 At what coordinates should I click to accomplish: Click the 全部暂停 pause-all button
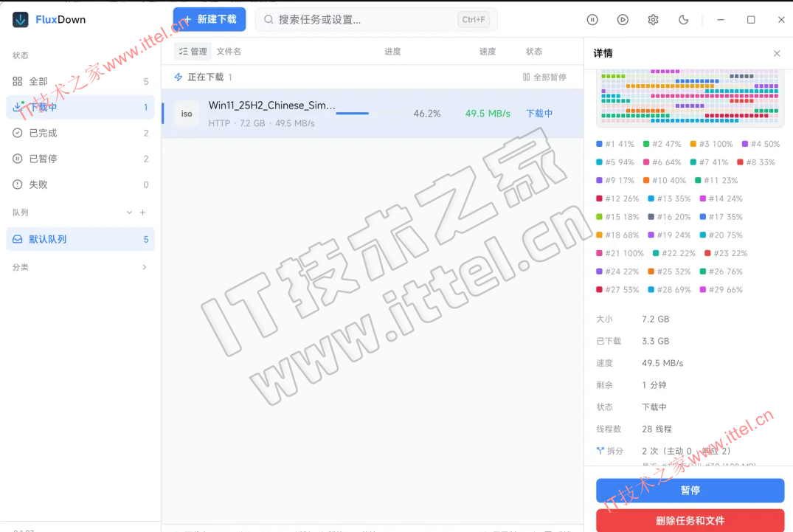[544, 77]
